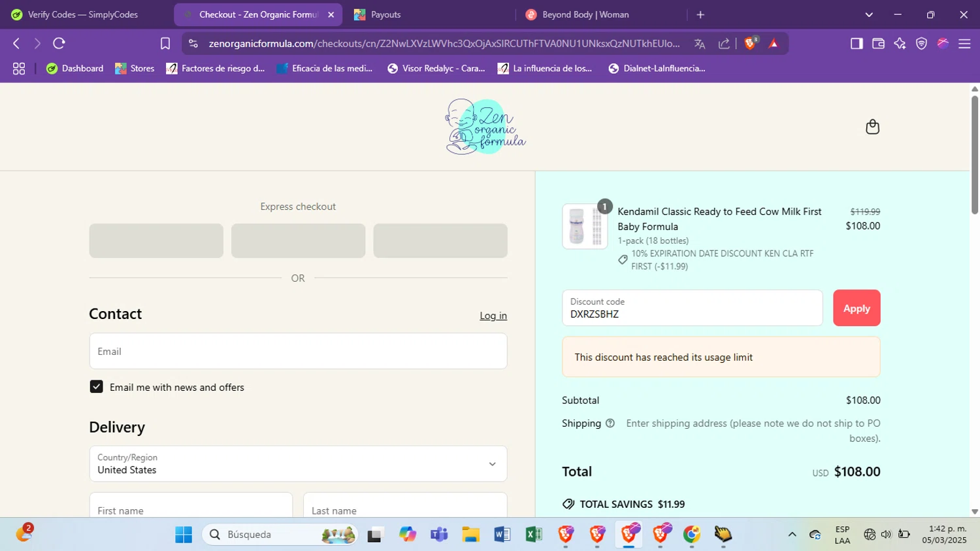Open the tab search dropdown arrow

[869, 14]
